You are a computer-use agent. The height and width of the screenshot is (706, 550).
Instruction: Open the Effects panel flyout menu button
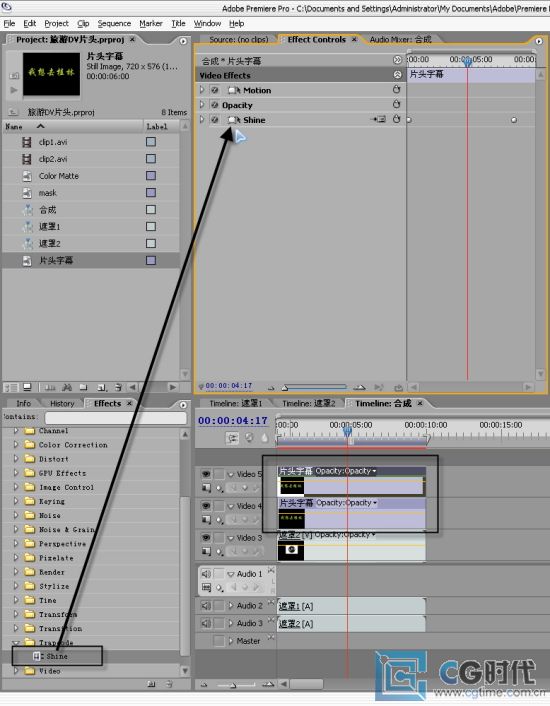tap(183, 405)
